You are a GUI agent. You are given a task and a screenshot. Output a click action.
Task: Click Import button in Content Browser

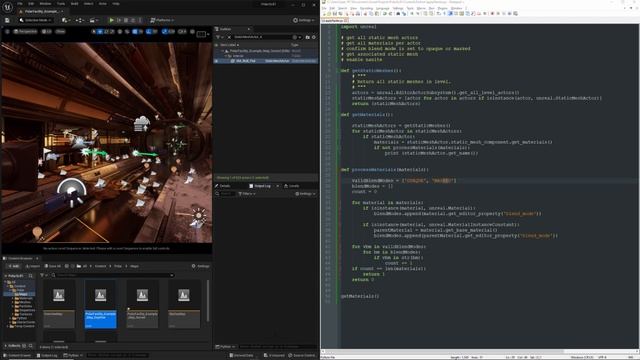[x=33, y=266]
